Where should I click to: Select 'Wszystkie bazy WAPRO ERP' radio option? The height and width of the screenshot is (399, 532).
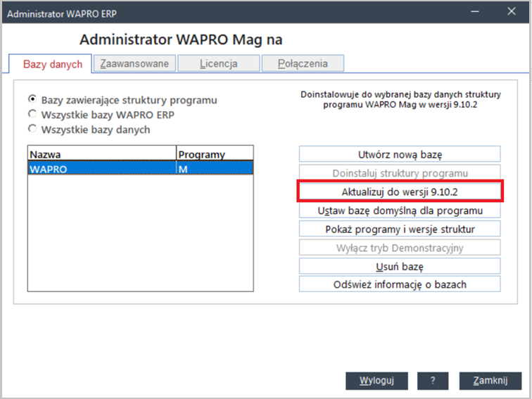tap(32, 115)
